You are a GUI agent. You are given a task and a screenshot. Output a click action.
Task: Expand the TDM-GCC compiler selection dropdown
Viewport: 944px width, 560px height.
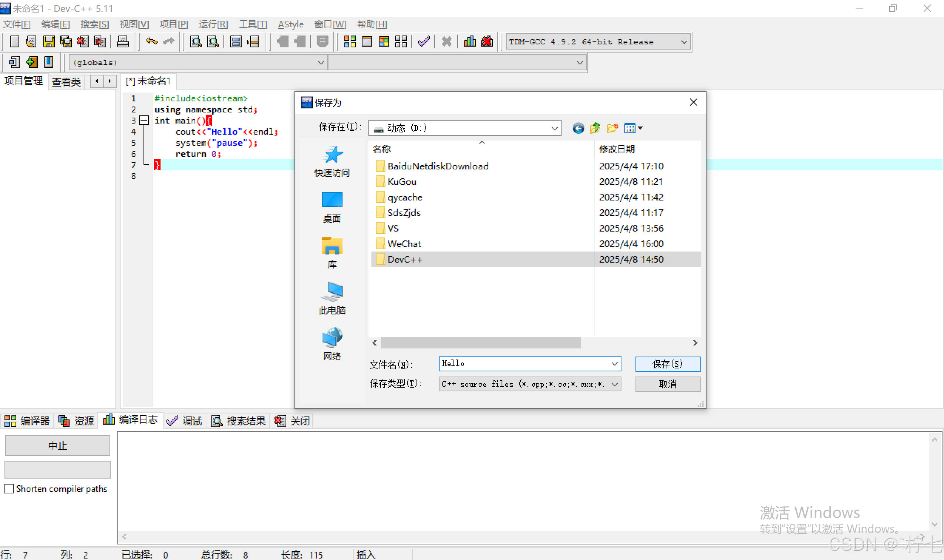coord(683,42)
